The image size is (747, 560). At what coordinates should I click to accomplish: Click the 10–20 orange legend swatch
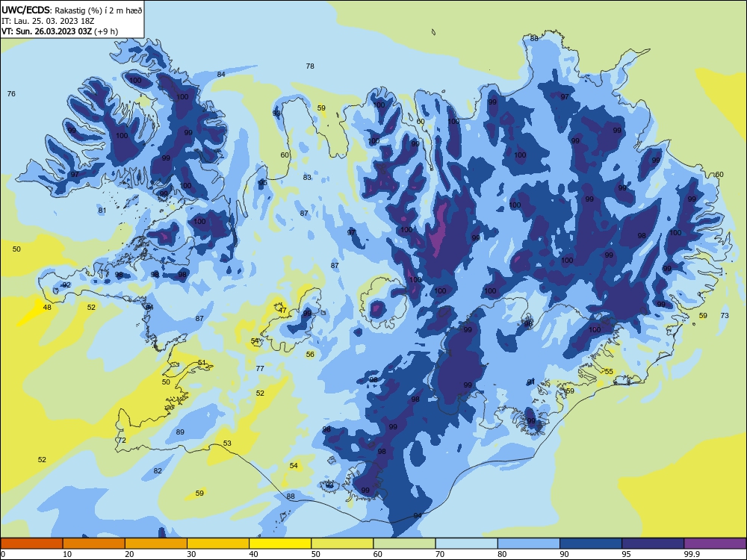94,544
